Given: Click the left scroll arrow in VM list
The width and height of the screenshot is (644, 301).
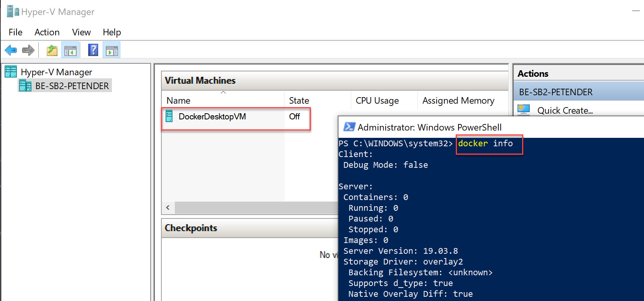Looking at the screenshot, I should [x=168, y=208].
